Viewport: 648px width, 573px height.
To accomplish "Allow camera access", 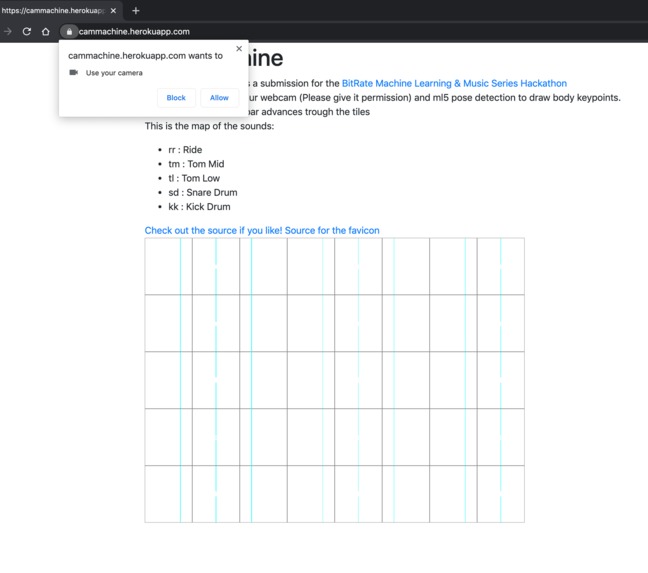I will (219, 98).
